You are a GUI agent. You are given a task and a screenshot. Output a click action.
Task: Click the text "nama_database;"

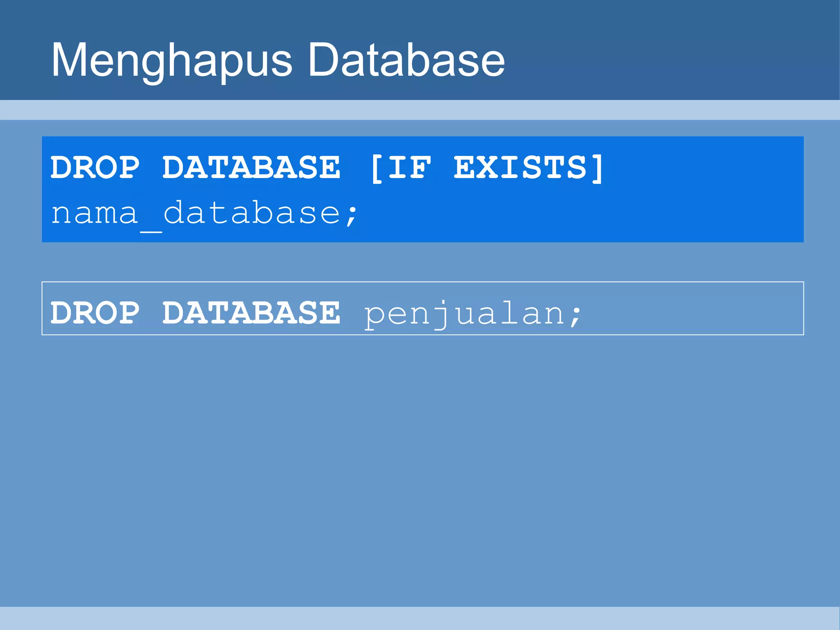(x=204, y=216)
